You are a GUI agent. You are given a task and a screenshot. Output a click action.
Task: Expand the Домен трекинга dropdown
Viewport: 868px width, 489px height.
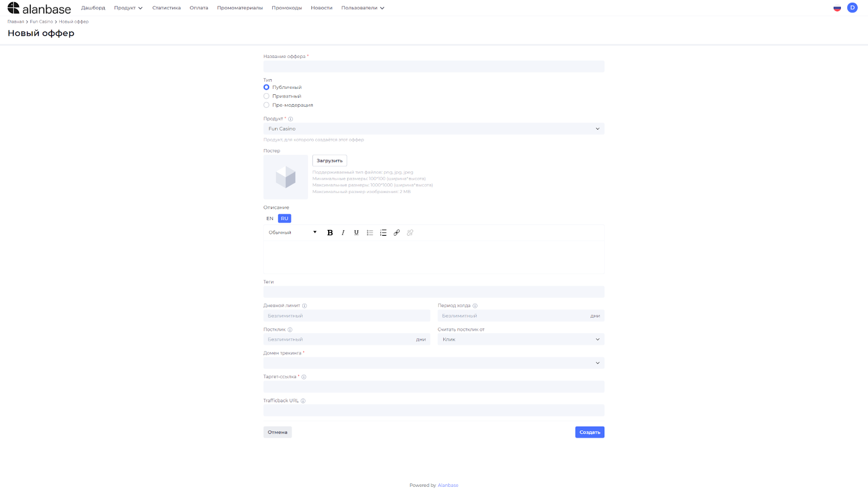tap(433, 363)
